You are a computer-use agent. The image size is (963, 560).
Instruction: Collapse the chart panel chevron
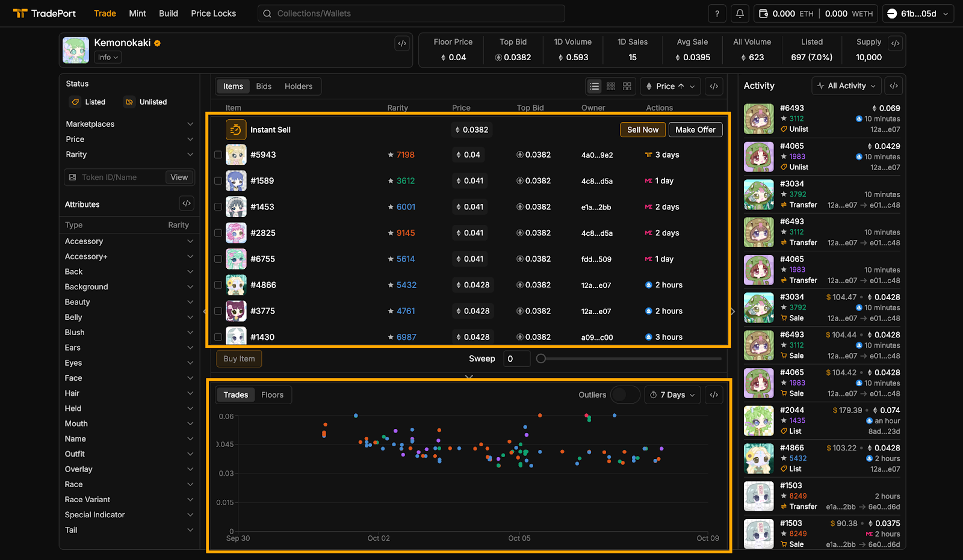[469, 377]
